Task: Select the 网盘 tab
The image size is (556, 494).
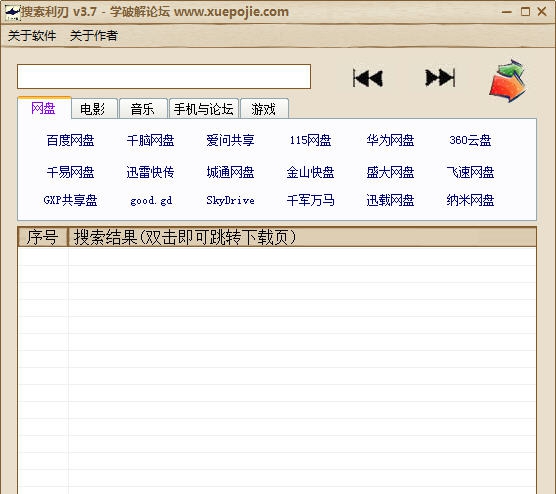Action: 44,108
